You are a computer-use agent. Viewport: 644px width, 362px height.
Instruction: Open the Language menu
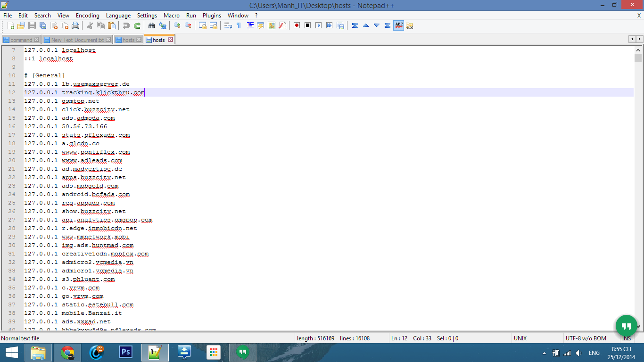coord(118,16)
